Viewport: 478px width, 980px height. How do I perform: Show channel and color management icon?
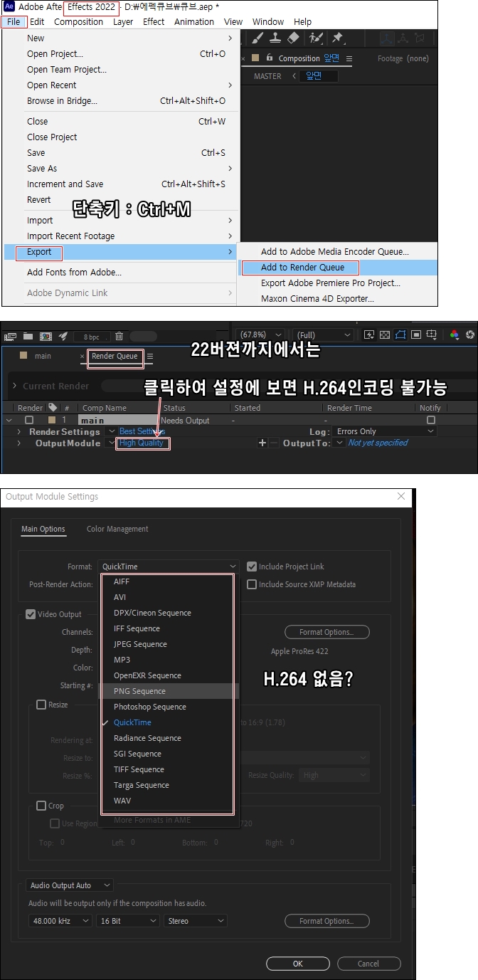point(455,334)
